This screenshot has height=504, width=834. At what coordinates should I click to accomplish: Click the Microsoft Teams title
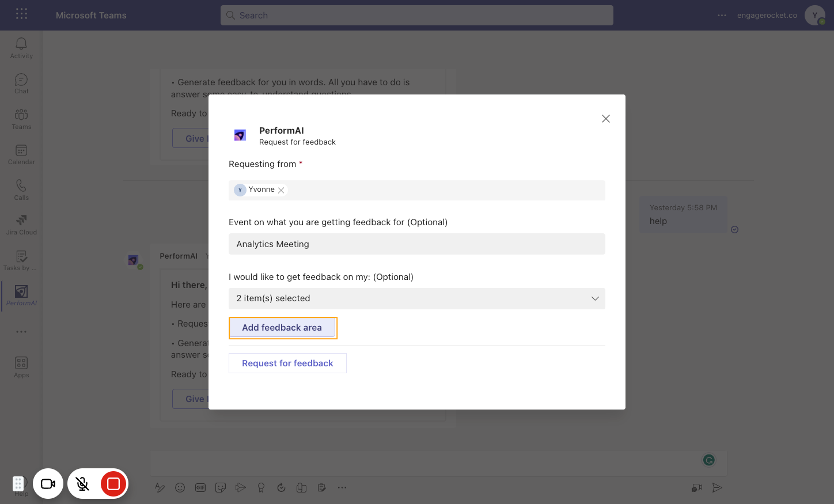coord(91,16)
